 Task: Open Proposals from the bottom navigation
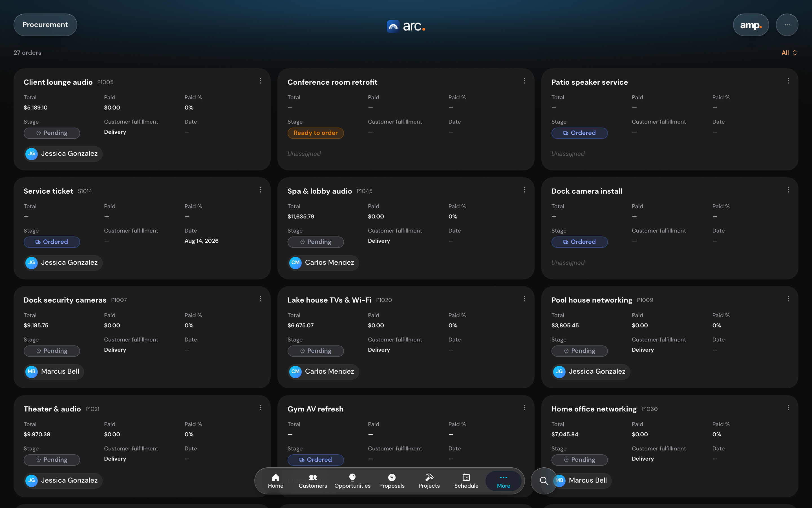pos(392,481)
